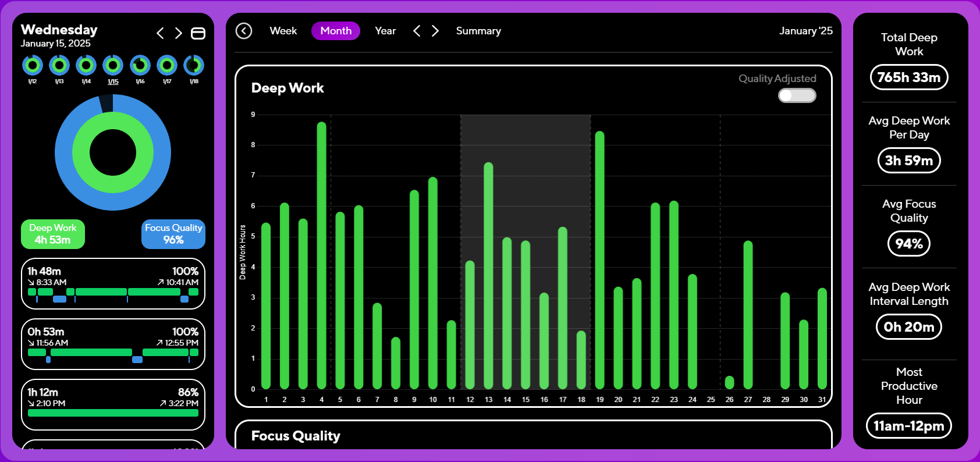Click the green Deep Work 4h 53m badge
The image size is (980, 462).
point(53,234)
